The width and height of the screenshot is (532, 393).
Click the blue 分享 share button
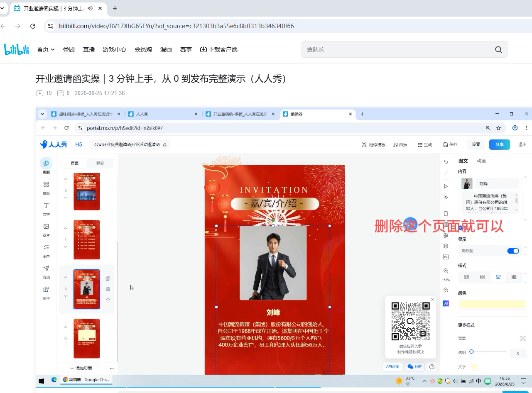click(x=500, y=144)
